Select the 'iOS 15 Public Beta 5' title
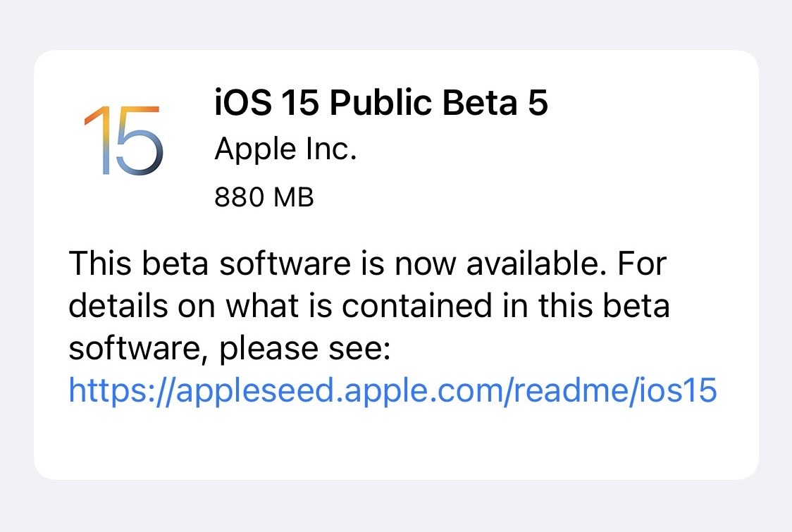The width and height of the screenshot is (792, 532). [x=380, y=104]
